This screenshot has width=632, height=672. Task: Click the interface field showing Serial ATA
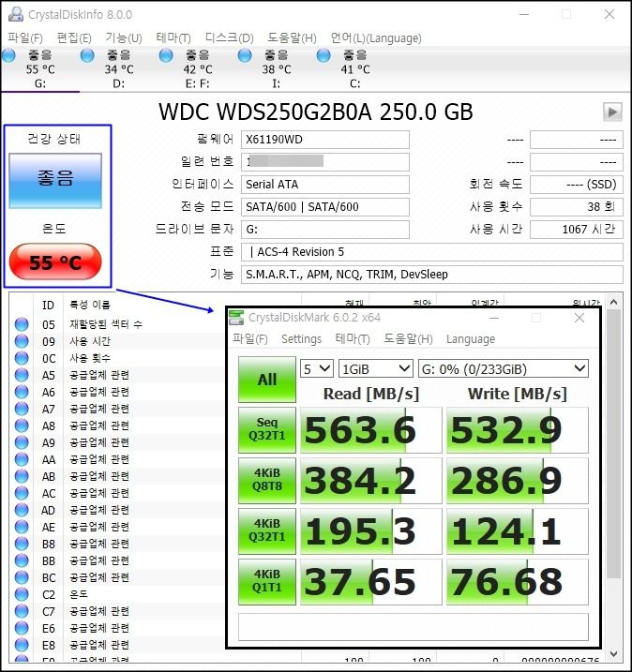(325, 185)
